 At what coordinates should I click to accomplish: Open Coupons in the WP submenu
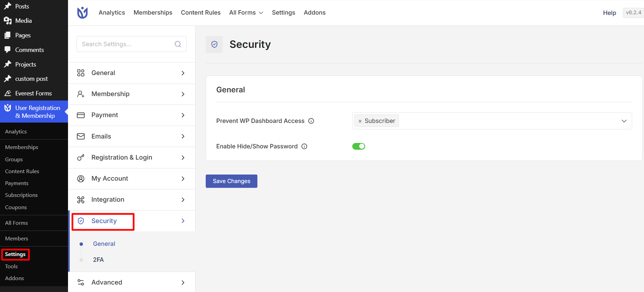16,207
